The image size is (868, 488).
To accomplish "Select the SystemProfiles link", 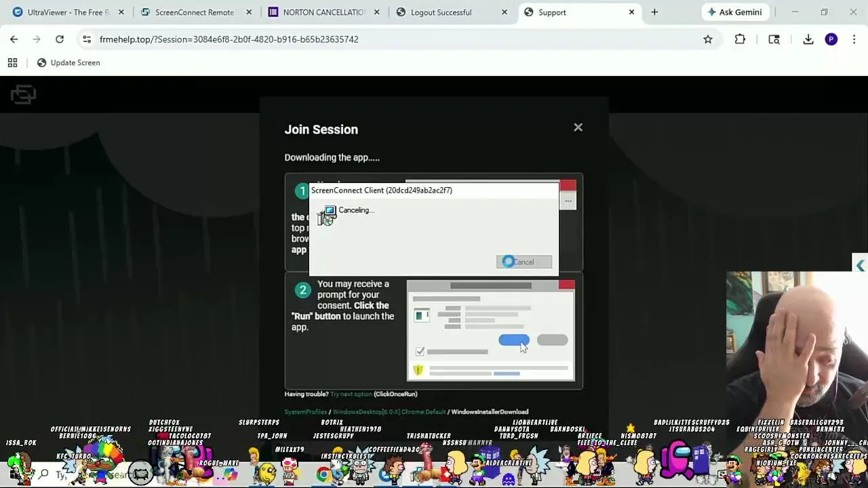I will [305, 411].
